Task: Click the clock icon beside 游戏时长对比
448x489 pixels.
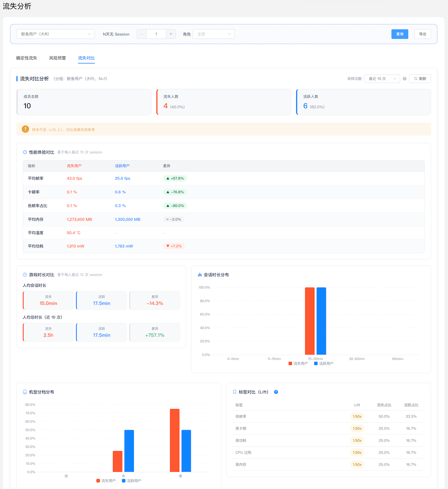Action: [x=25, y=275]
